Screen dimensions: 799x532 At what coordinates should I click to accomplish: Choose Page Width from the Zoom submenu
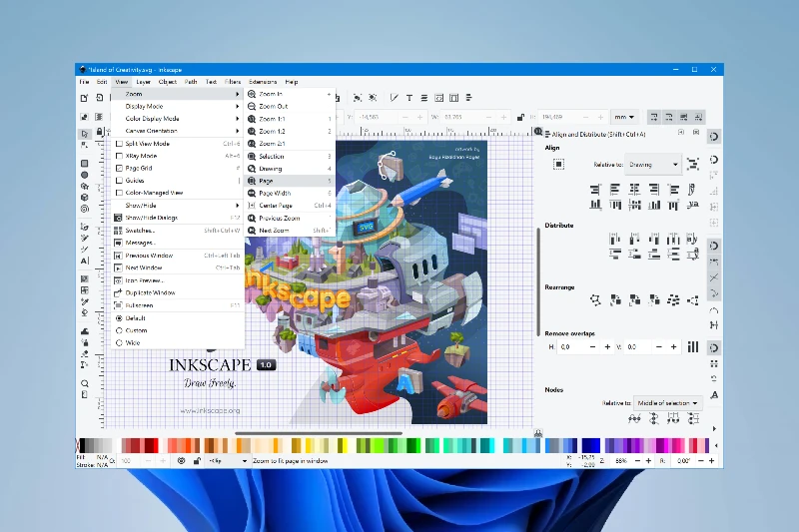(x=274, y=194)
